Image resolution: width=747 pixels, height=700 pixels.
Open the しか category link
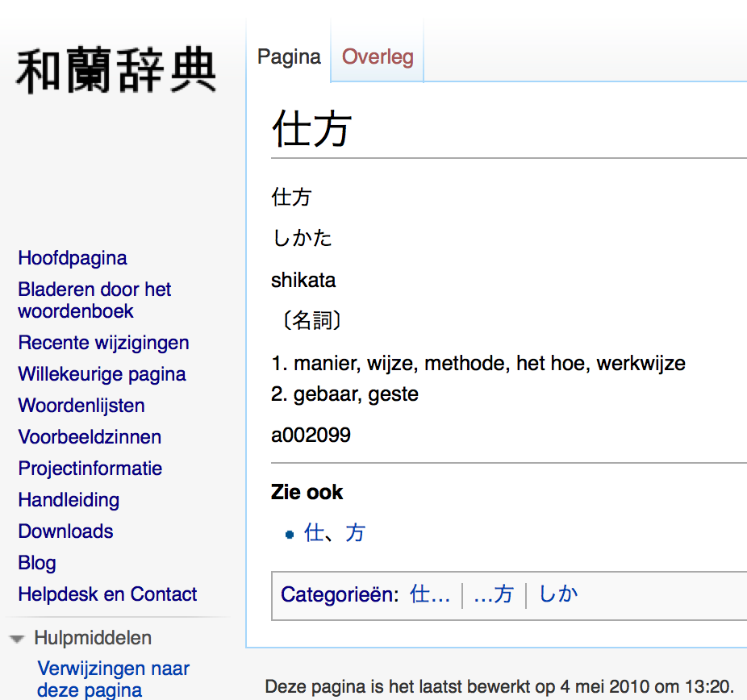[x=558, y=594]
